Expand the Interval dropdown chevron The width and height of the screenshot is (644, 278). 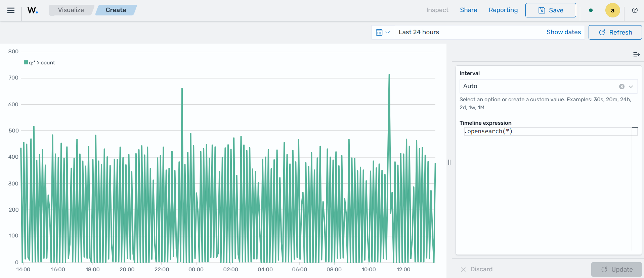pos(631,87)
